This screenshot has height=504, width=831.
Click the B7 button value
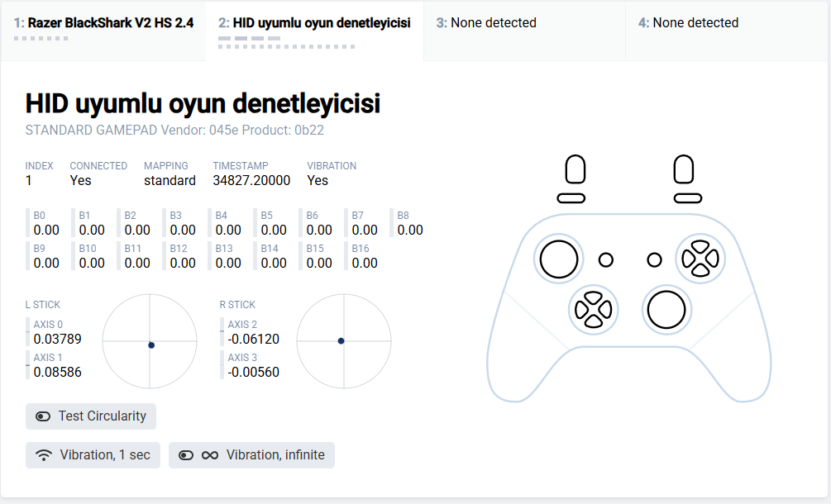pos(365,231)
